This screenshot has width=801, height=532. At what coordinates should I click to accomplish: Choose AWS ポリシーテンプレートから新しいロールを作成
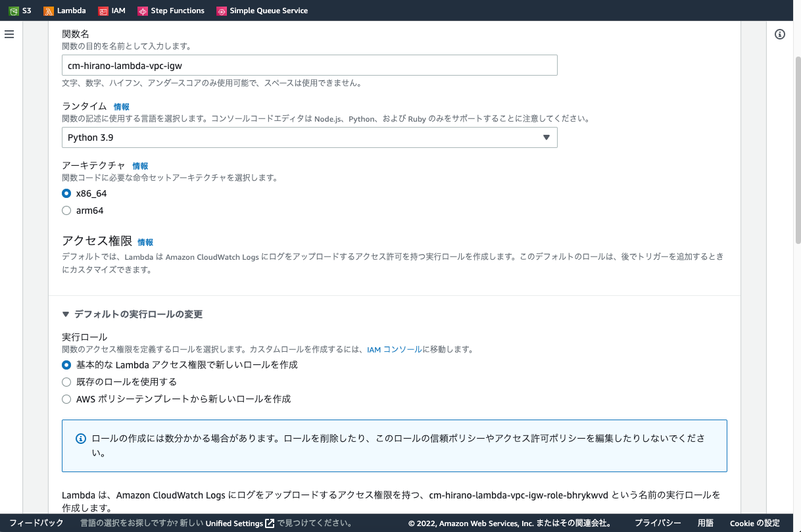click(x=66, y=399)
